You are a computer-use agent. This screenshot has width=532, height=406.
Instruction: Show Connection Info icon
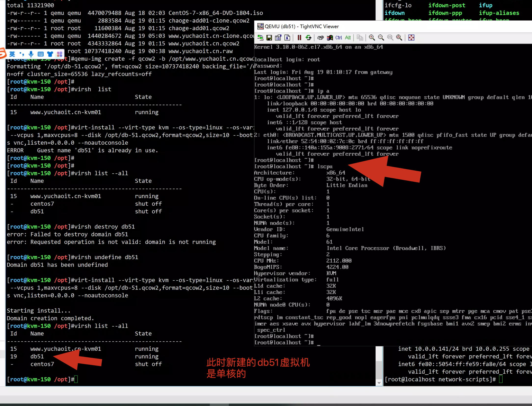287,38
